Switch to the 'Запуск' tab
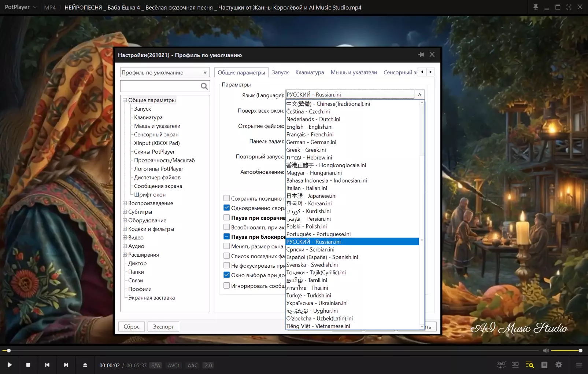 [280, 72]
